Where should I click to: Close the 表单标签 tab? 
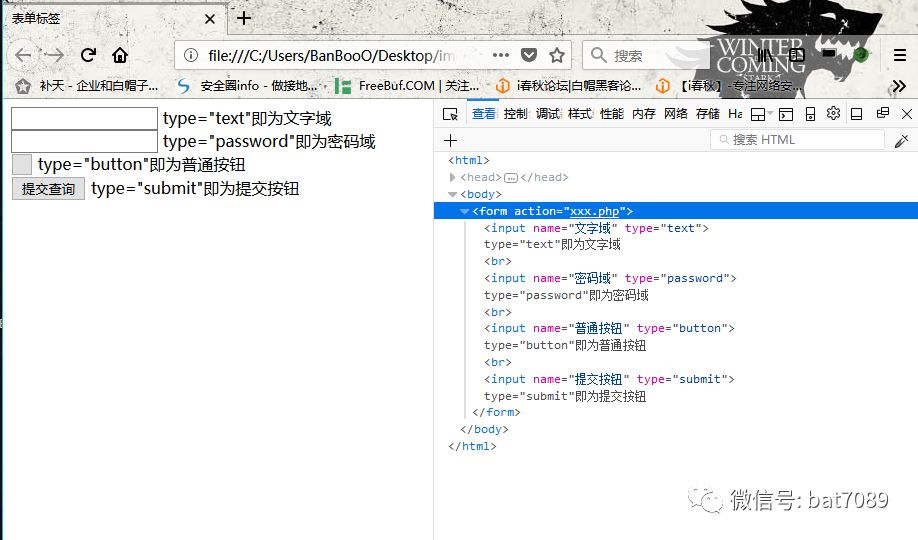(x=210, y=19)
